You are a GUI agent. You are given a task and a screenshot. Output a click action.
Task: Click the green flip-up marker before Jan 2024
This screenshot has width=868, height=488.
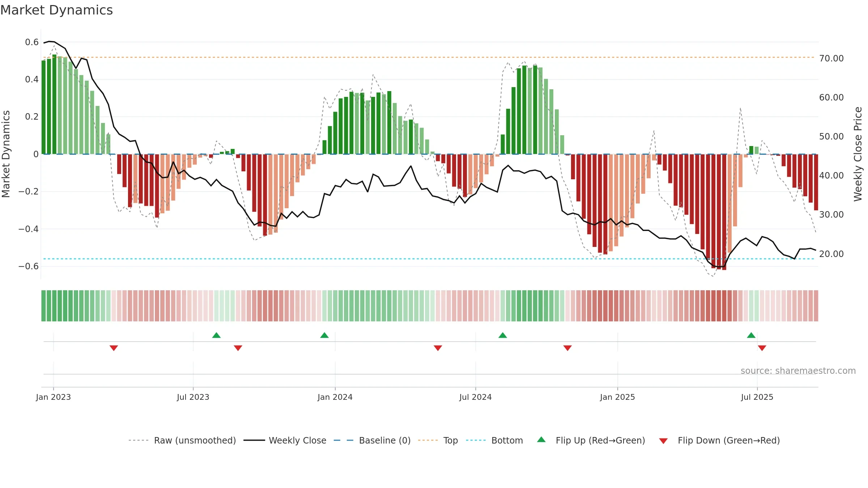coord(324,335)
